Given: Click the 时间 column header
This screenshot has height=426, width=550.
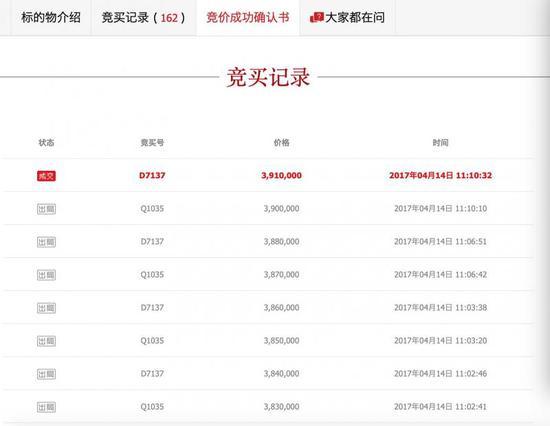Looking at the screenshot, I should [x=440, y=142].
